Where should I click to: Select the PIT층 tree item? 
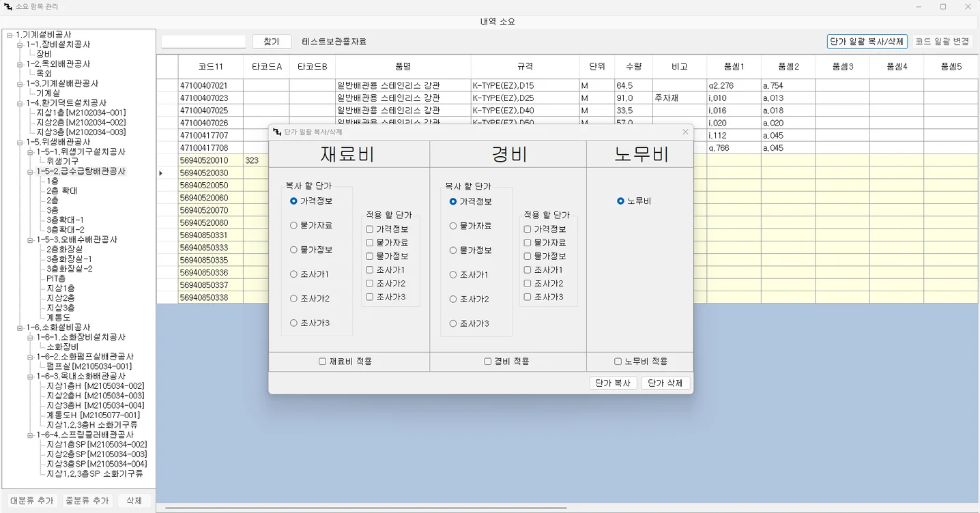pos(56,278)
